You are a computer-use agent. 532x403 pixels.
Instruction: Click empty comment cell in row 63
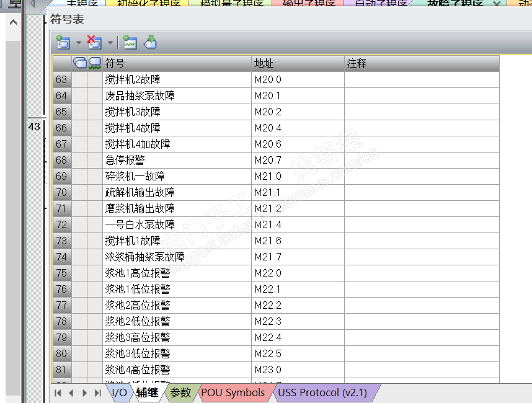point(422,79)
